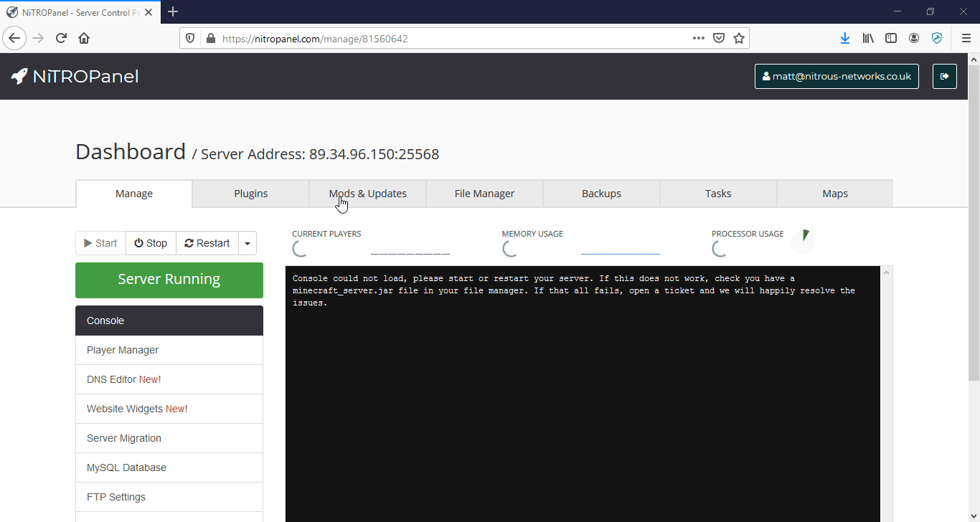Click the console scrollbar up arrow
Viewport: 980px width, 522px height.
(x=887, y=272)
